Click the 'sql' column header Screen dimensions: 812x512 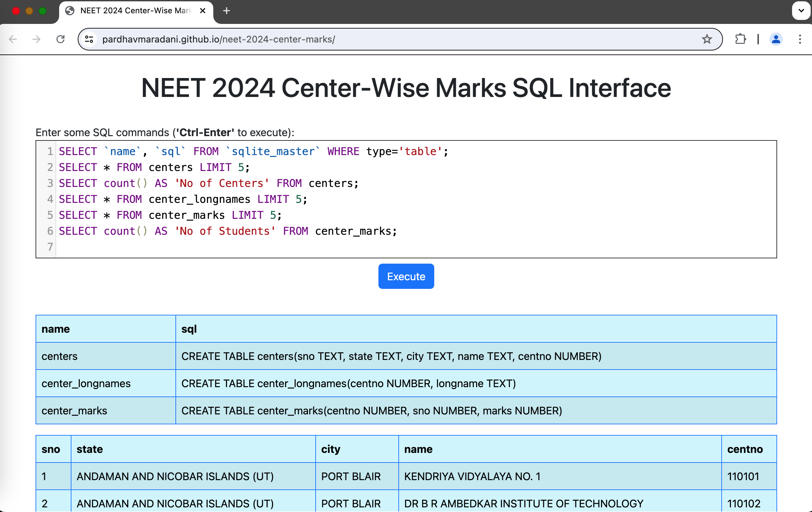click(476, 329)
